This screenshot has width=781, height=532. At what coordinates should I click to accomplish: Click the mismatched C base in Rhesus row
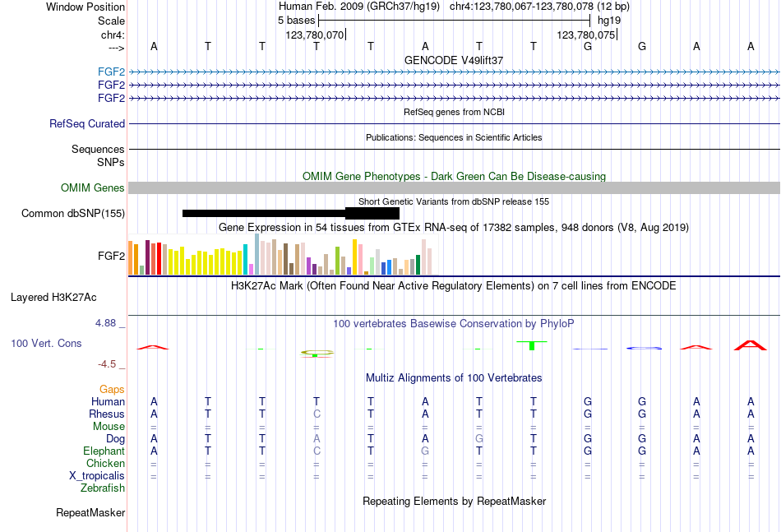tap(317, 414)
